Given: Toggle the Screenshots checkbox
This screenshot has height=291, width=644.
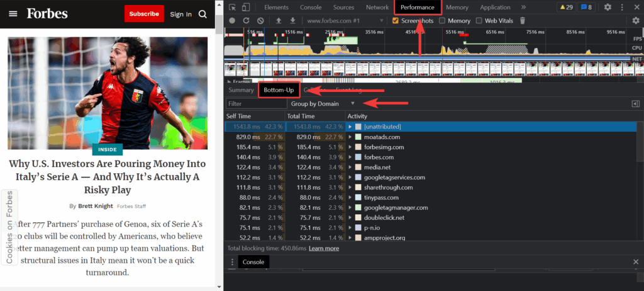Looking at the screenshot, I should pyautogui.click(x=396, y=21).
